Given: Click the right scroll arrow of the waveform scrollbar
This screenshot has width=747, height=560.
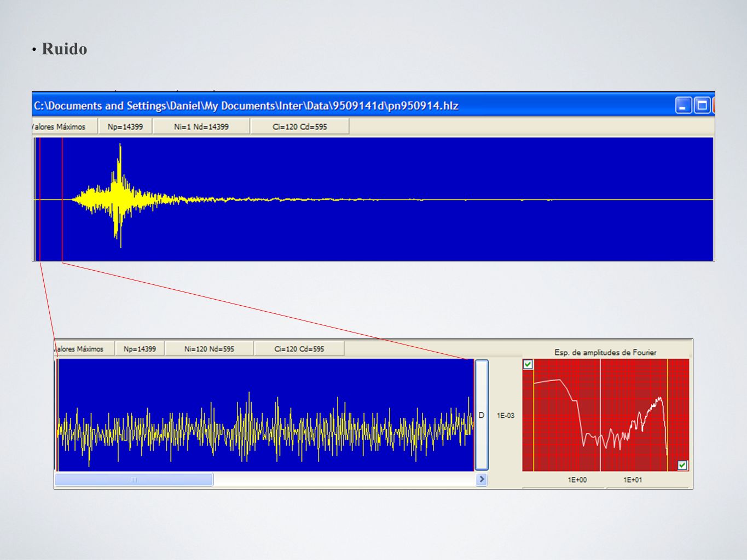Looking at the screenshot, I should pos(482,480).
